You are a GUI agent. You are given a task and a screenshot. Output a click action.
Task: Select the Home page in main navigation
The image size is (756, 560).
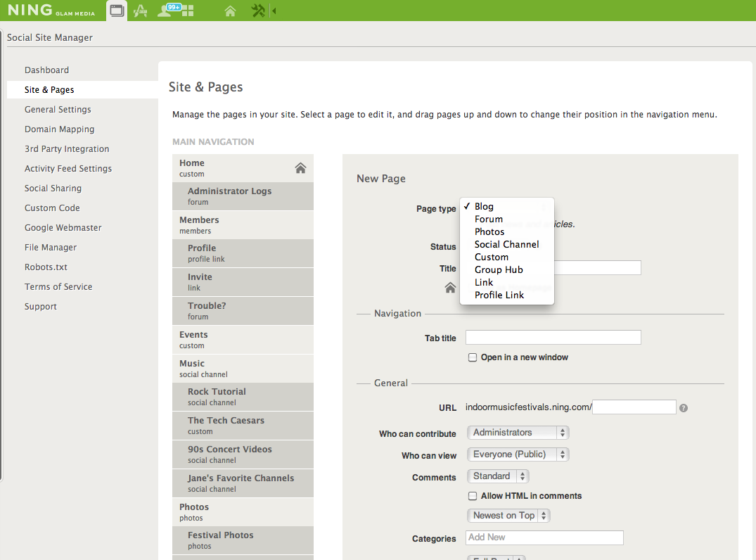[243, 168]
